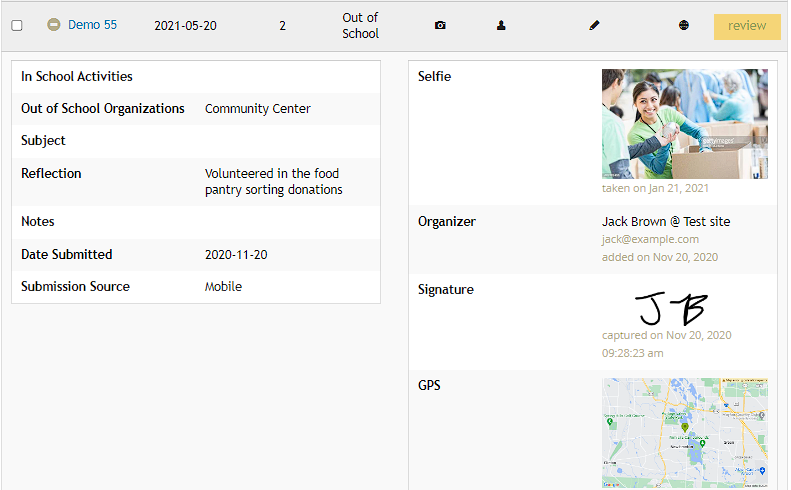Collapse the Demo 55 row details
The width and height of the screenshot is (791, 490).
(54, 25)
